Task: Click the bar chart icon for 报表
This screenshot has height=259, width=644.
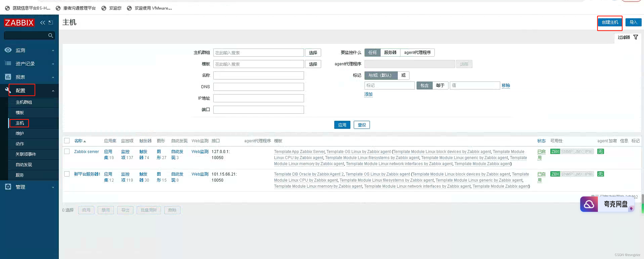Action: click(x=8, y=77)
